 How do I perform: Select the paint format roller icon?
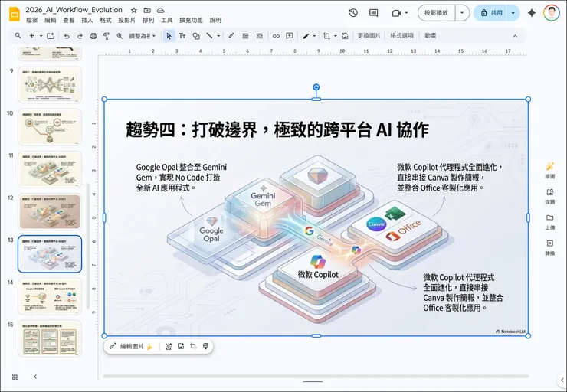tap(107, 36)
